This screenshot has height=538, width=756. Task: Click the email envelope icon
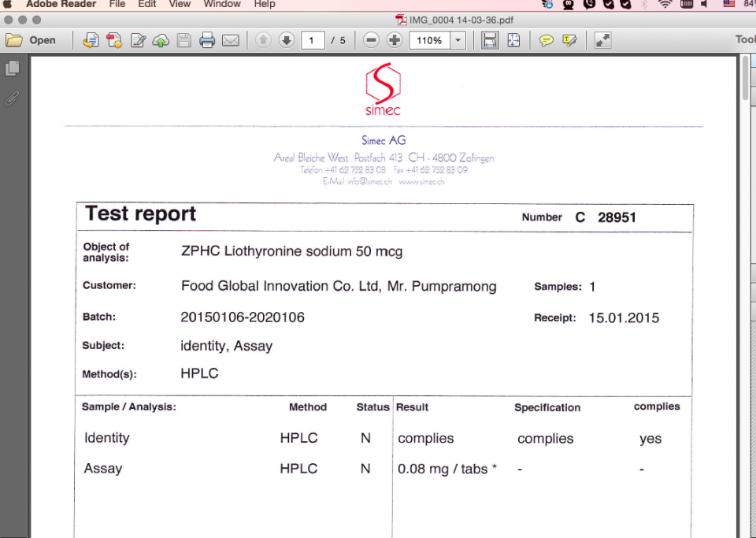pyautogui.click(x=231, y=40)
